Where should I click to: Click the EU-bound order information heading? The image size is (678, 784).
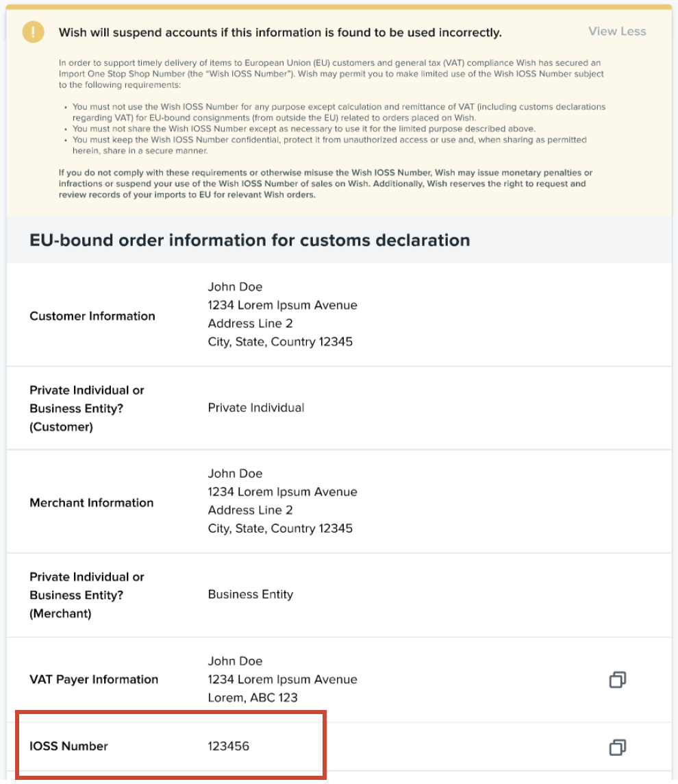[x=249, y=241]
